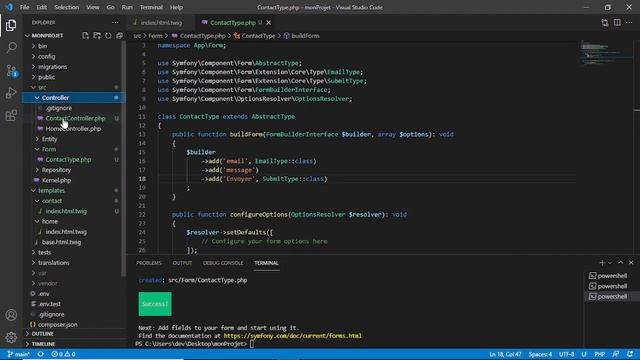Screen dimensions: 640x360
Task: Open the terminal launch profile dropdown
Action: pyautogui.click(x=610, y=263)
